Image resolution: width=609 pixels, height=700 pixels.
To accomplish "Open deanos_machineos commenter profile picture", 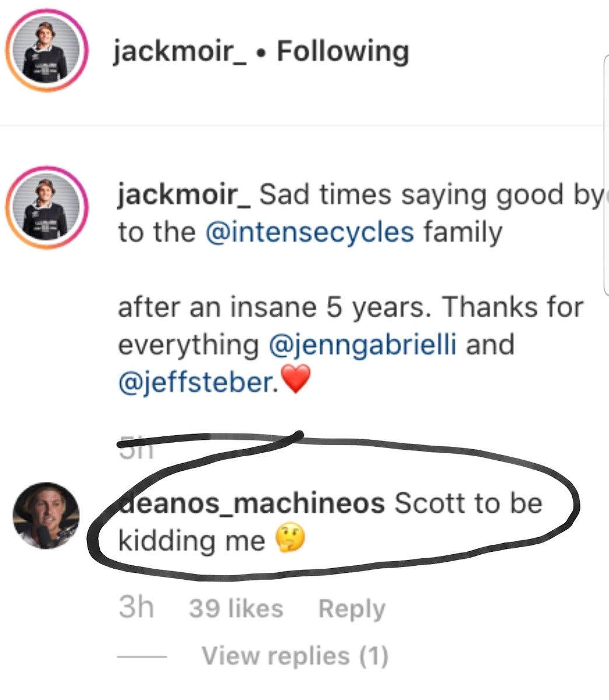I will (46, 515).
